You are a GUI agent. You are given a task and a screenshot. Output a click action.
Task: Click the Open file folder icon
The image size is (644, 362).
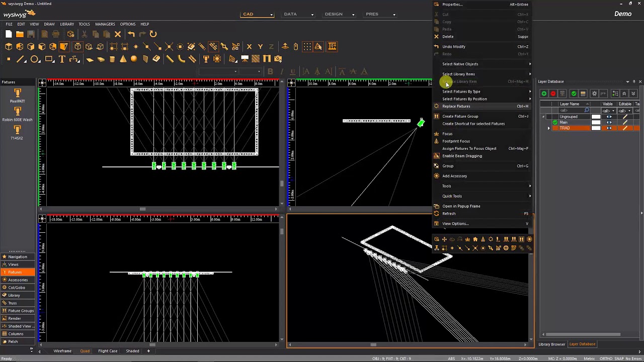20,34
